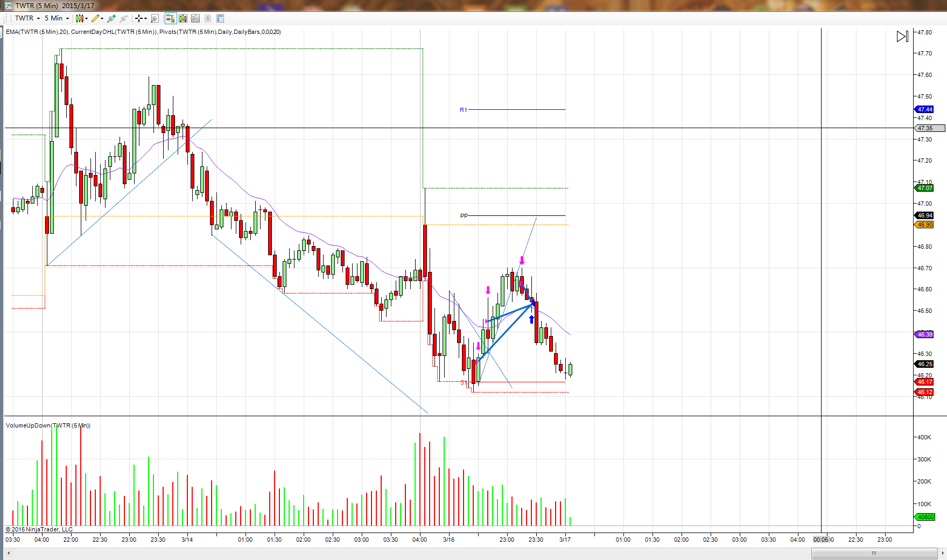947x560 pixels.
Task: Open the pencil drawing tools dropdown
Action: coord(97,18)
